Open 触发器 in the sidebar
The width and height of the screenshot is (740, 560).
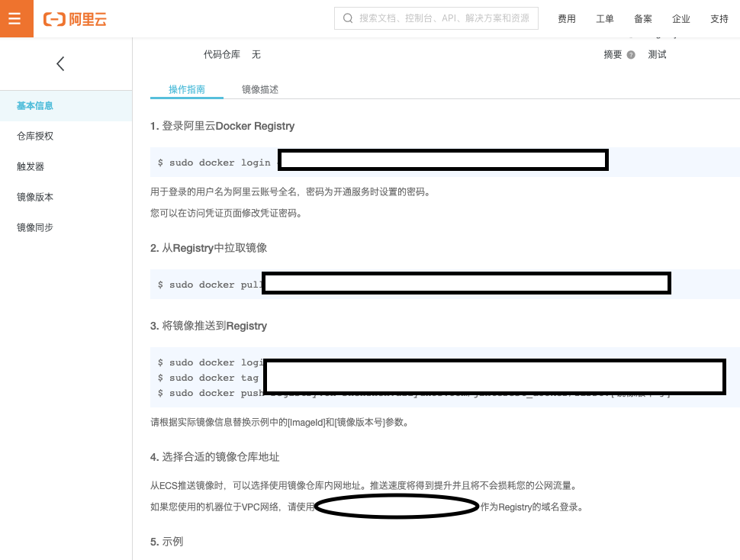click(31, 167)
